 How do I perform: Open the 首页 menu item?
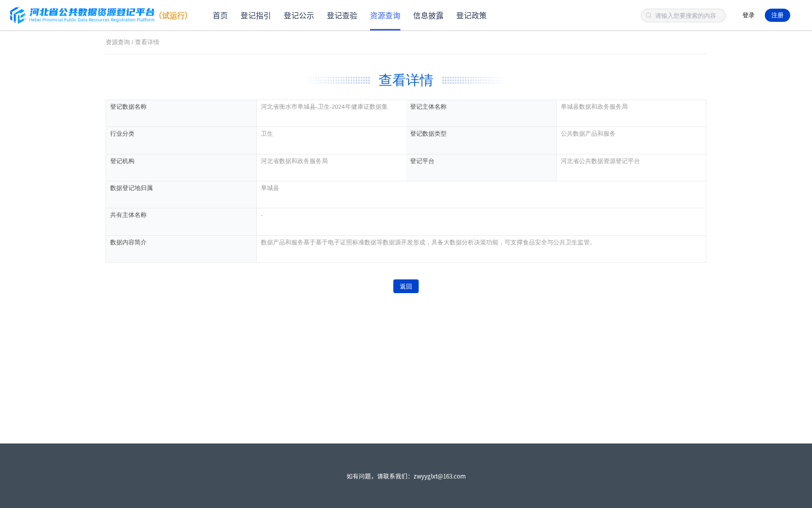tap(220, 16)
